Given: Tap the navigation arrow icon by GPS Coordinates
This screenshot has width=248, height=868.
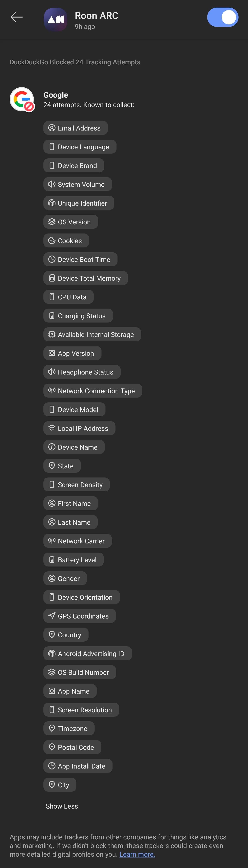Looking at the screenshot, I should 52,616.
